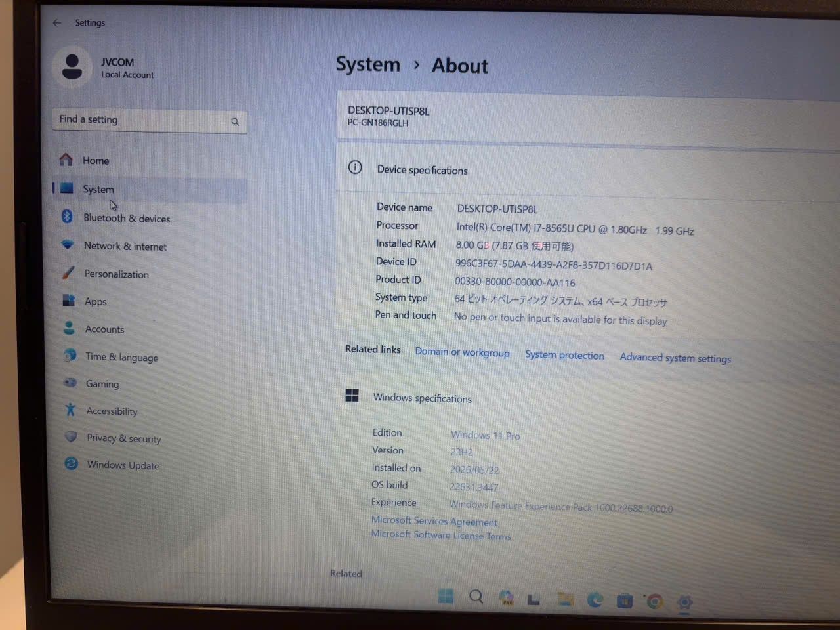Click the chevron between System and About
This screenshot has height=630, width=840.
coord(417,65)
